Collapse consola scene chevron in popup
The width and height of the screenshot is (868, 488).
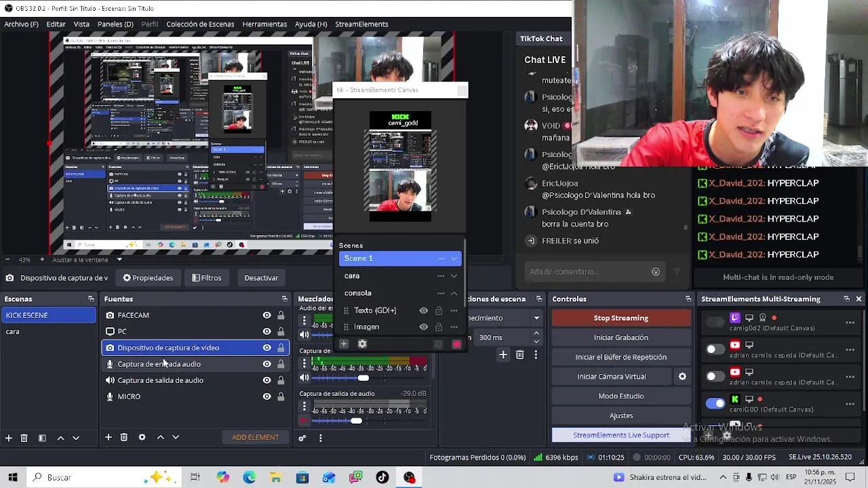(x=454, y=293)
